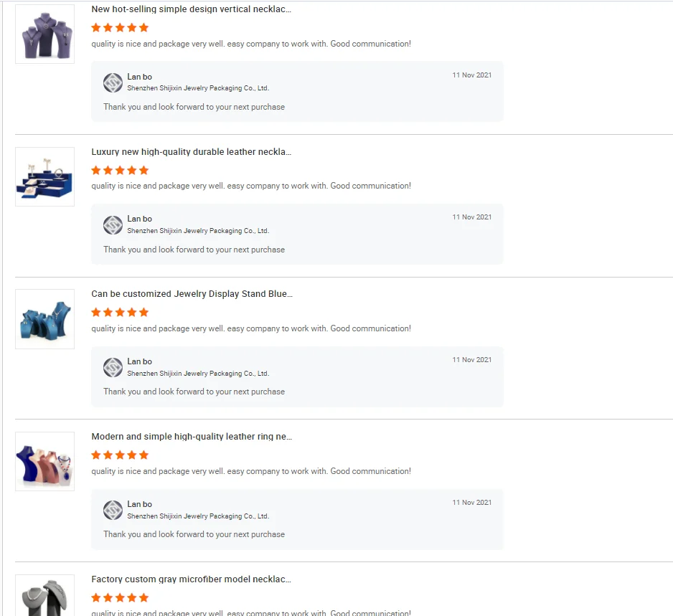Screen dimensions: 673x616
Task: Click Lan bo avatar in first review reply
Action: (113, 82)
